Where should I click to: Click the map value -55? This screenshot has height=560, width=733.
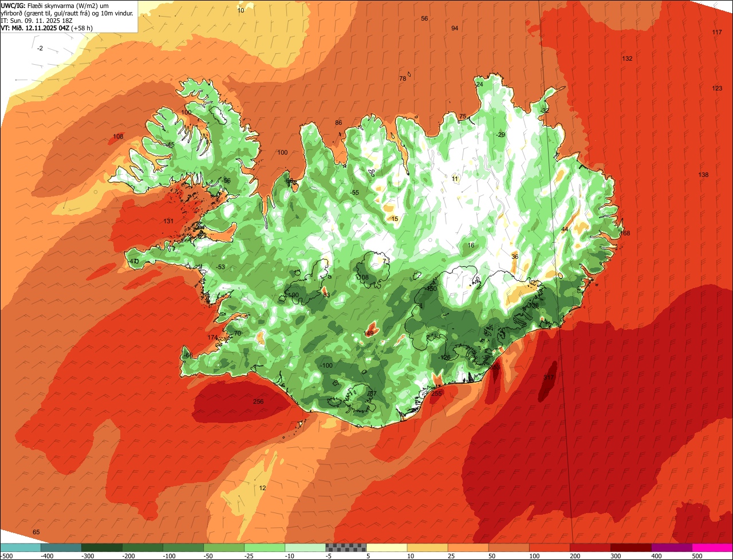[x=354, y=192]
